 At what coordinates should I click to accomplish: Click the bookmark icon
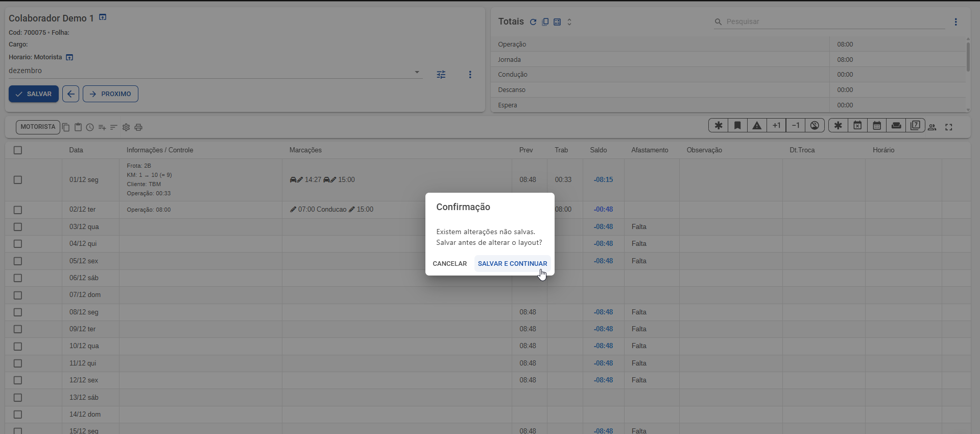click(737, 125)
